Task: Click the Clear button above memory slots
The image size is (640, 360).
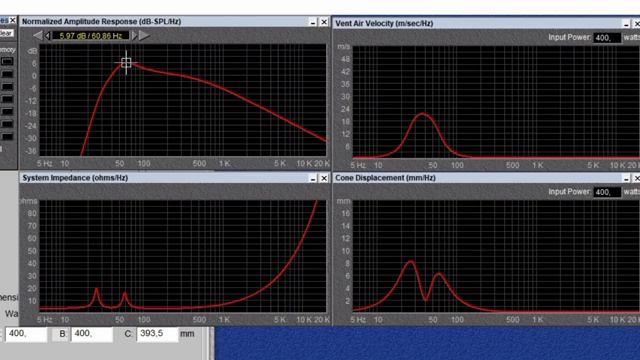Action: pos(6,33)
